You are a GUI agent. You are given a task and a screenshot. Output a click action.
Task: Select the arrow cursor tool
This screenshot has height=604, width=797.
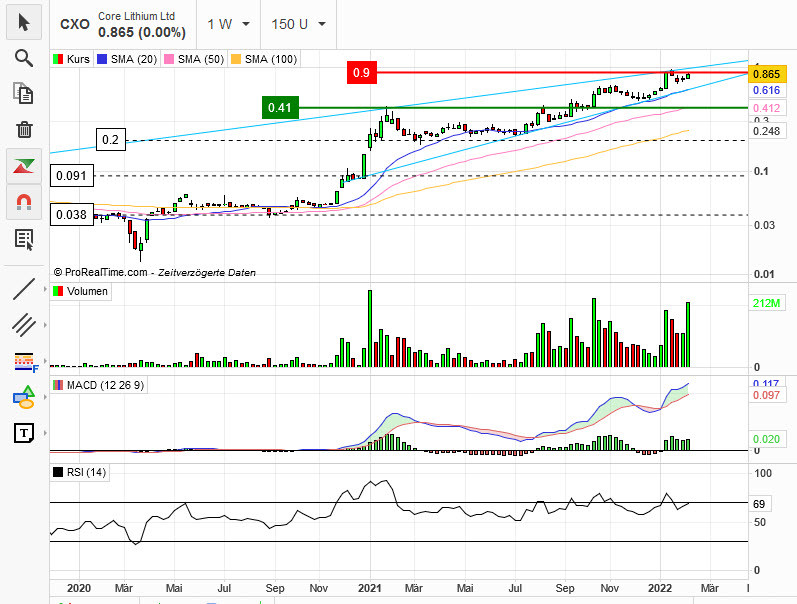point(24,22)
